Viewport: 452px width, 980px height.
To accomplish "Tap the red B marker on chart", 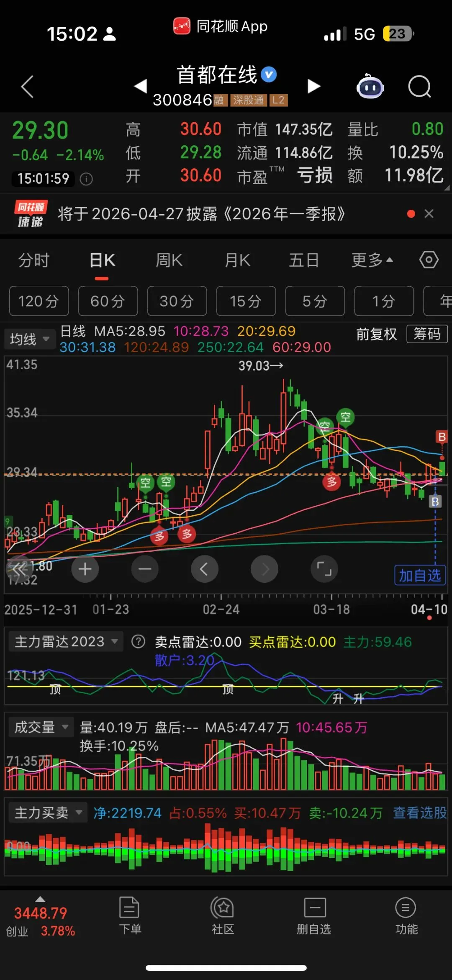I will (x=442, y=437).
